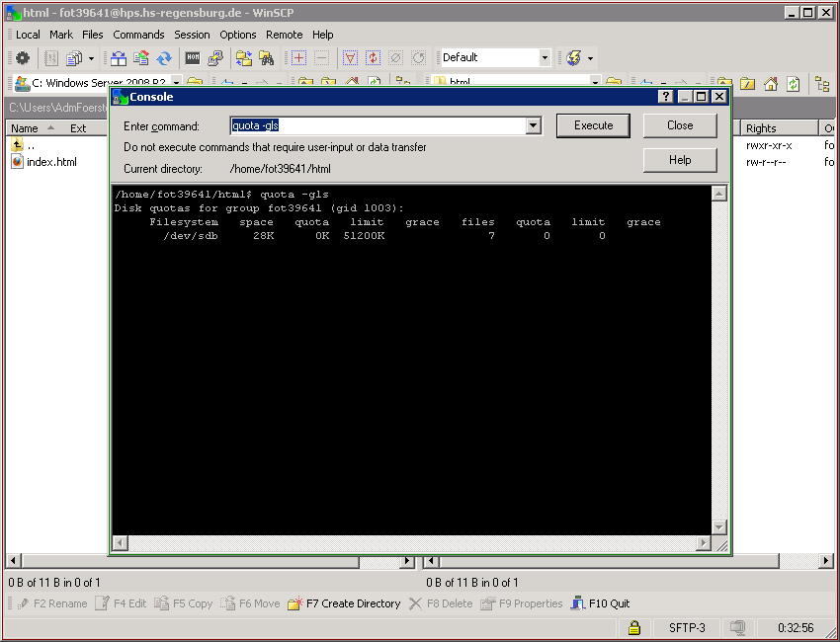Open session in PuTTY icon
840x642 pixels.
(x=215, y=58)
